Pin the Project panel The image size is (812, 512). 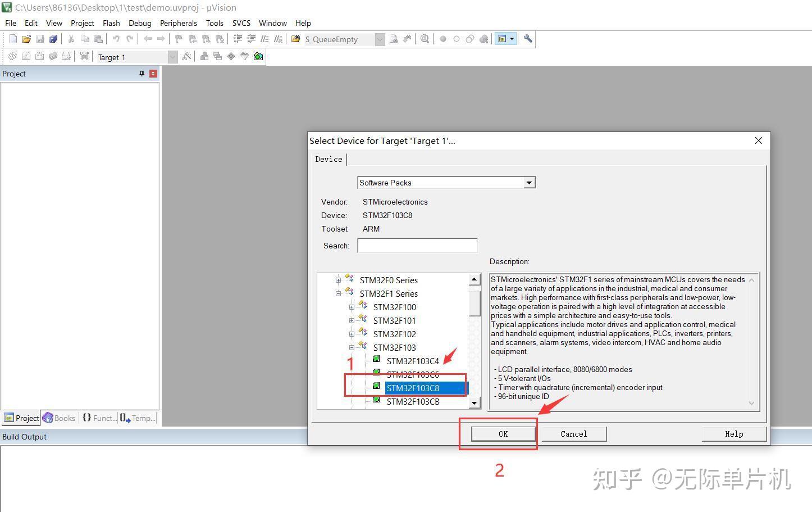pyautogui.click(x=142, y=74)
